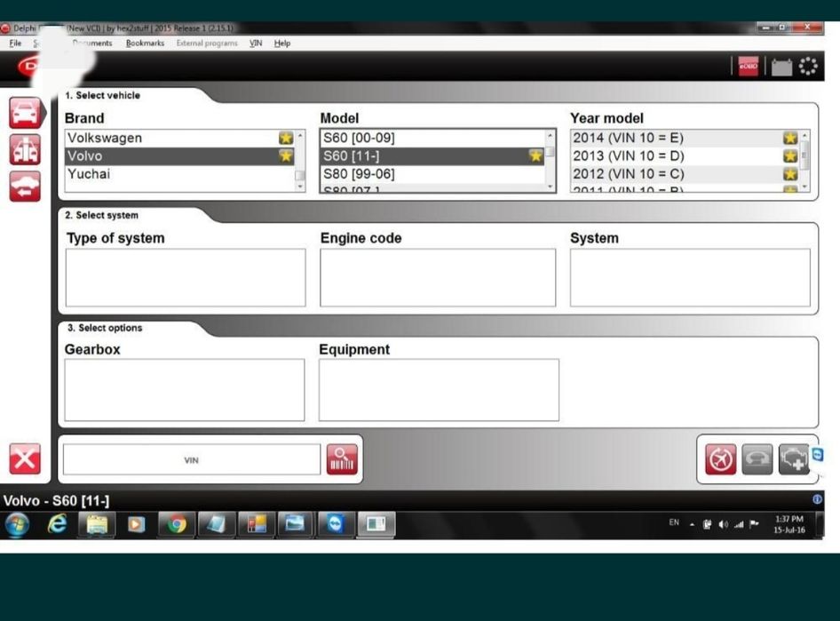Open the File menu

tap(15, 43)
